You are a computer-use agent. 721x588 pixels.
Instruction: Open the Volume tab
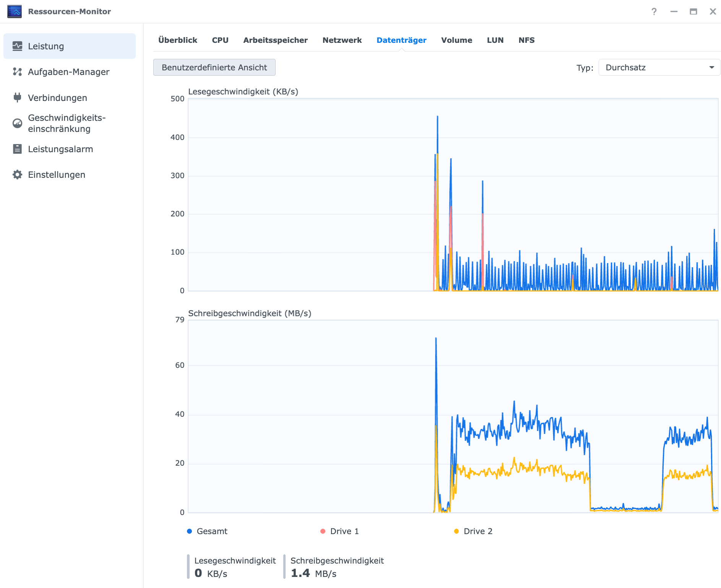(x=456, y=40)
